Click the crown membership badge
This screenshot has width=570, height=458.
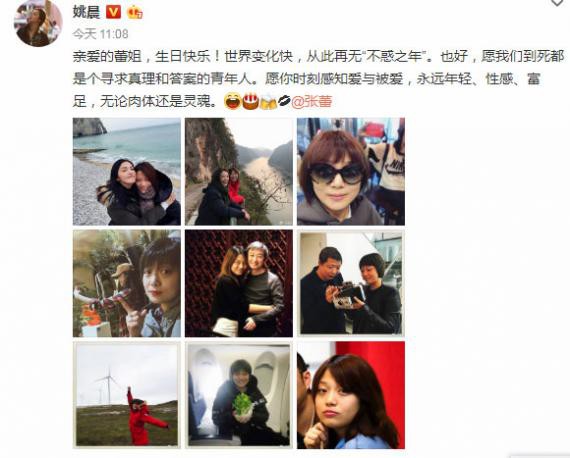pyautogui.click(x=135, y=12)
